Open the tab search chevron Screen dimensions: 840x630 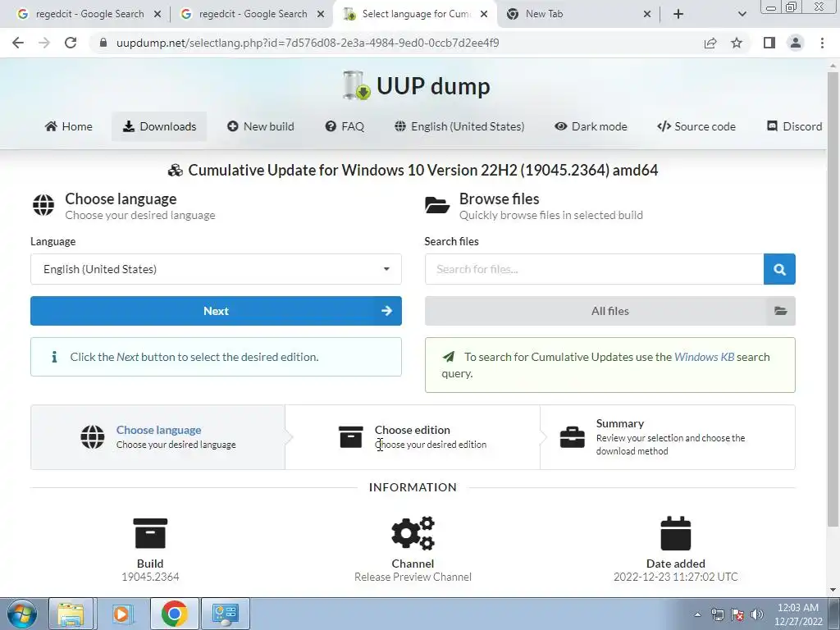742,14
